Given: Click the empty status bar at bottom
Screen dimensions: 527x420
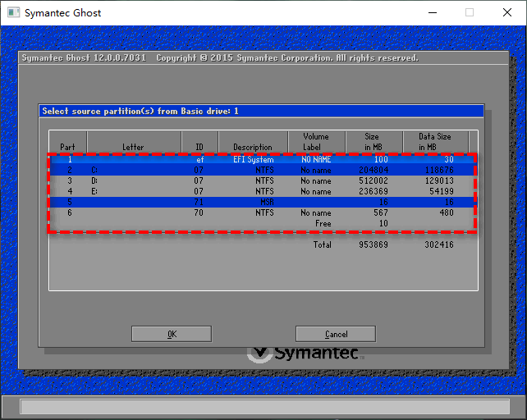Looking at the screenshot, I should coord(263,407).
